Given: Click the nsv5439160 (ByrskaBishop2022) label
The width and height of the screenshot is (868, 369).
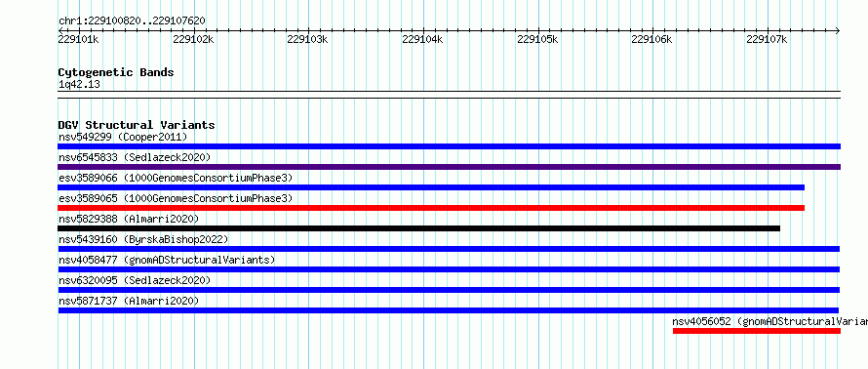Looking at the screenshot, I should (143, 239).
